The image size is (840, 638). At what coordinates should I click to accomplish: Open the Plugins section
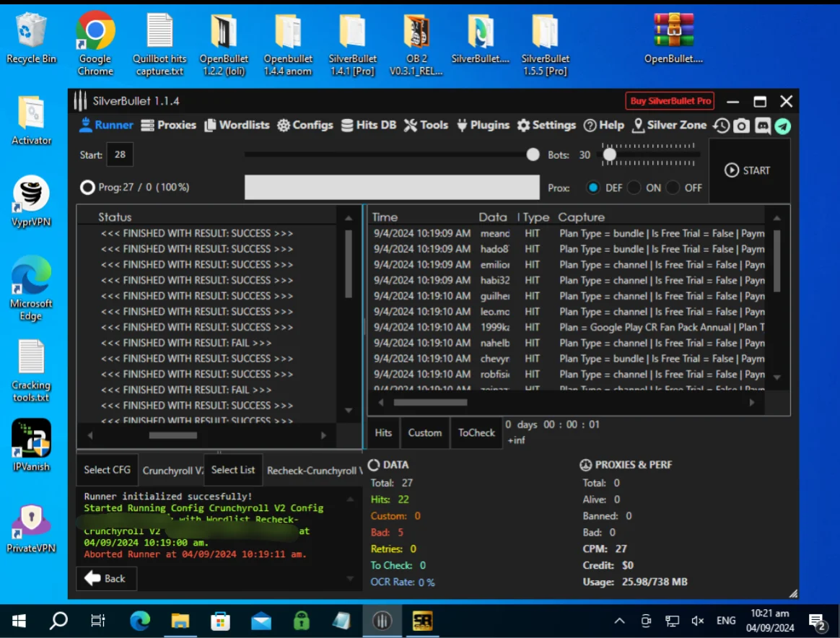click(484, 126)
